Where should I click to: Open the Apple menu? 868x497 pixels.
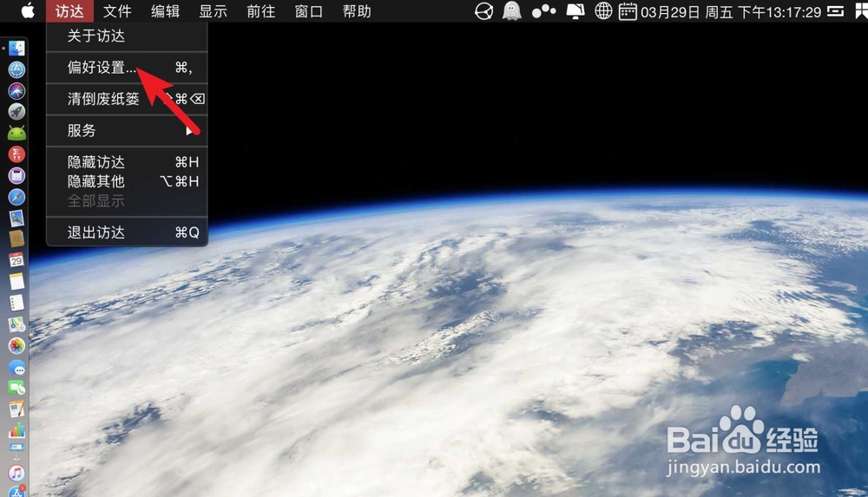click(28, 11)
